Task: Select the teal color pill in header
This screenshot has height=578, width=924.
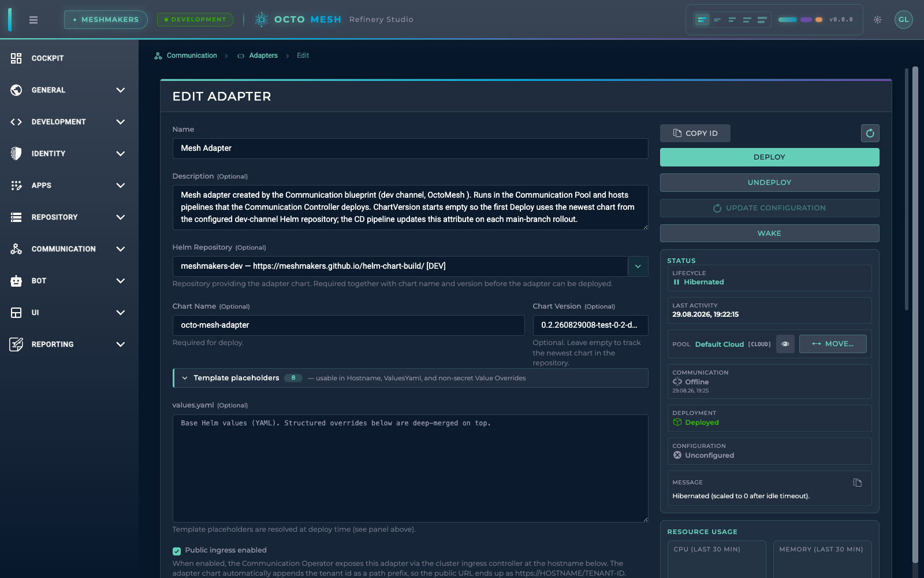Action: point(787,20)
